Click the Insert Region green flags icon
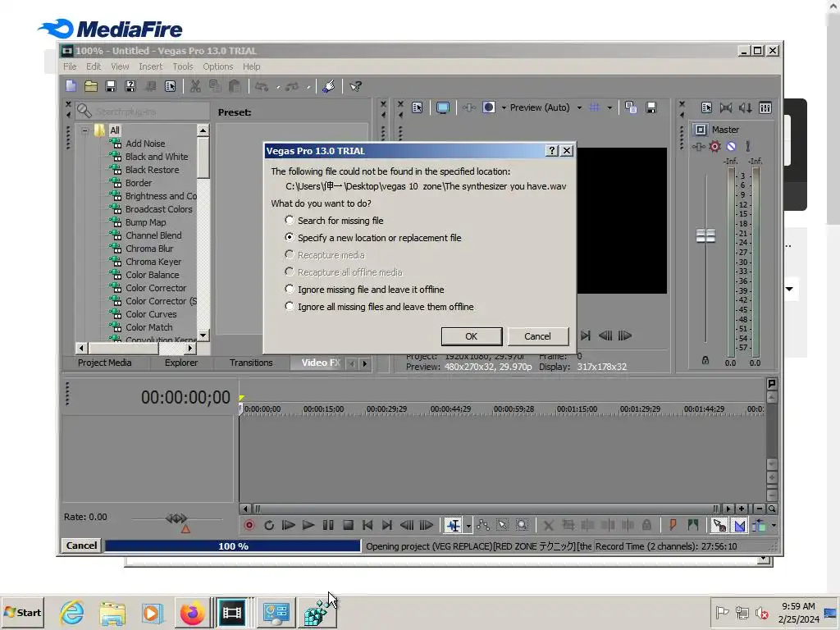This screenshot has width=840, height=630. click(692, 525)
